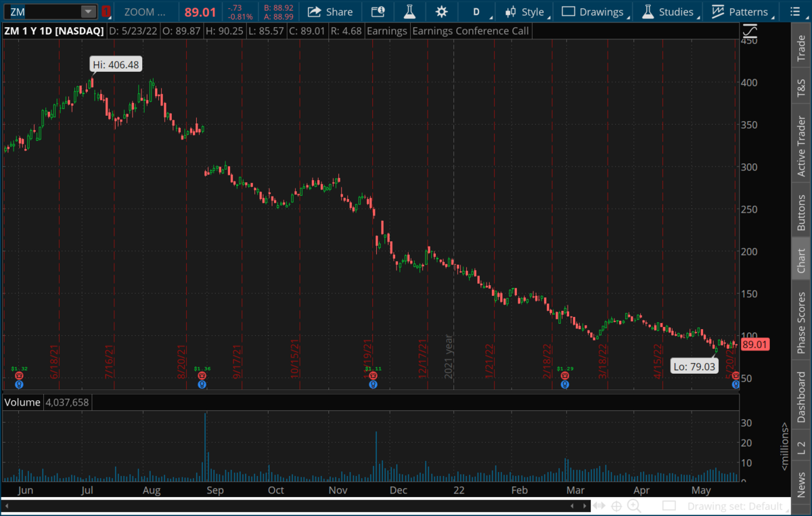Click the Earnings label in the header row
The width and height of the screenshot is (812, 516).
(x=388, y=31)
